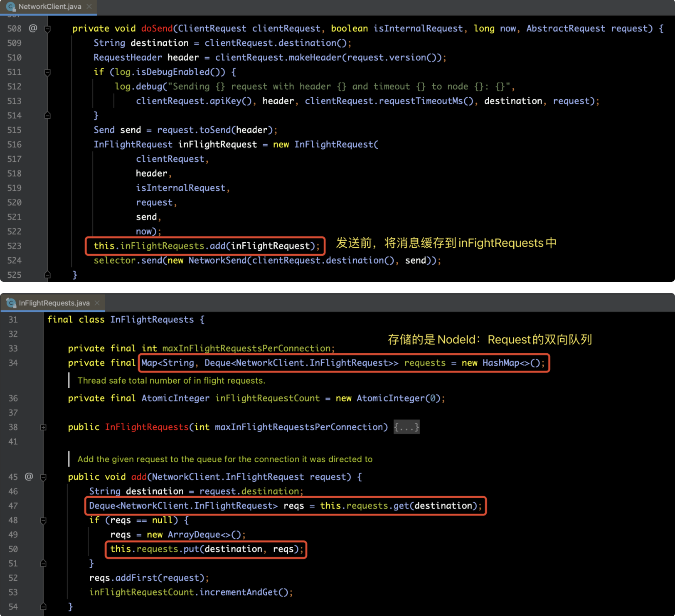Click line number 47 in the gutter
The image size is (675, 616).
13,506
